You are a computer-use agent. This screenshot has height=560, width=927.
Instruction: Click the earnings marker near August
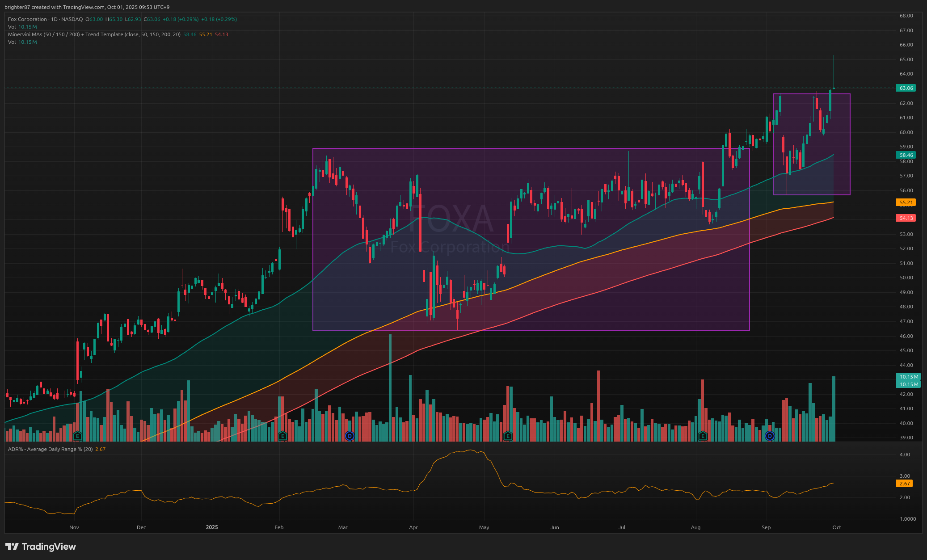[x=703, y=436]
